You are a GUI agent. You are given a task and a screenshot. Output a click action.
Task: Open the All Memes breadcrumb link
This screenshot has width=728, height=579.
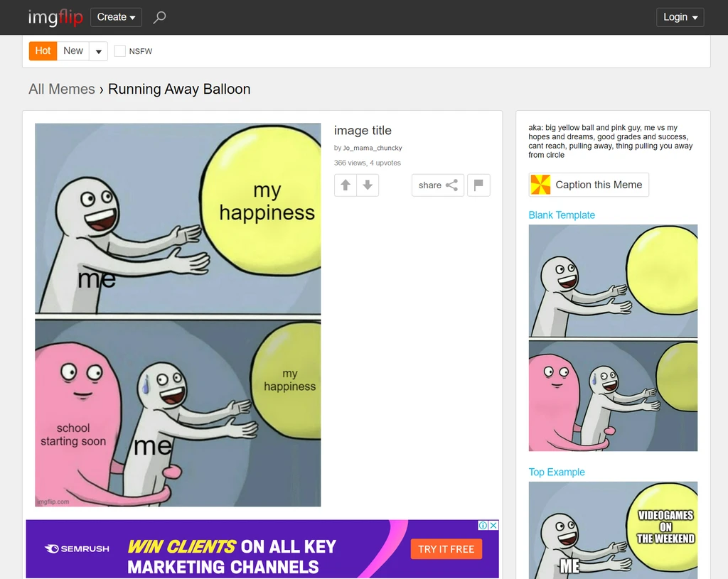click(x=62, y=90)
